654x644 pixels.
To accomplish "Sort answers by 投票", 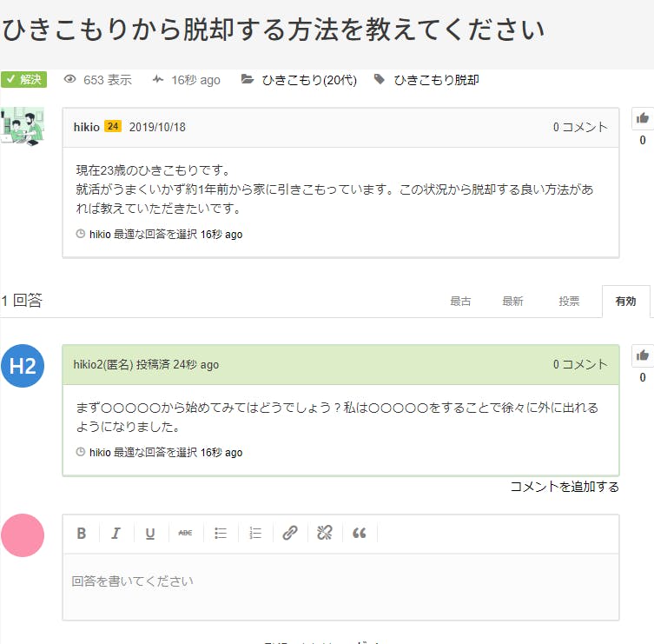I will [x=570, y=302].
